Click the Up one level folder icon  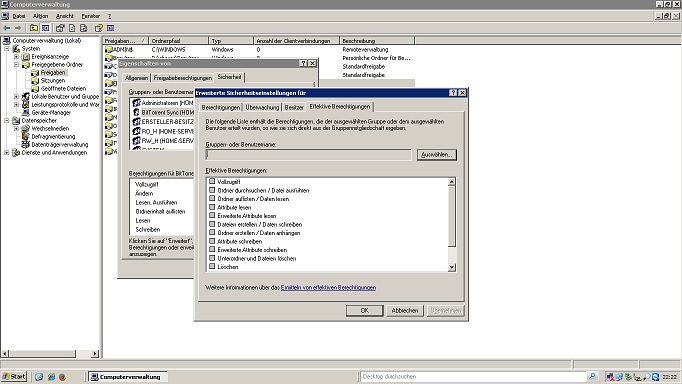point(33,28)
